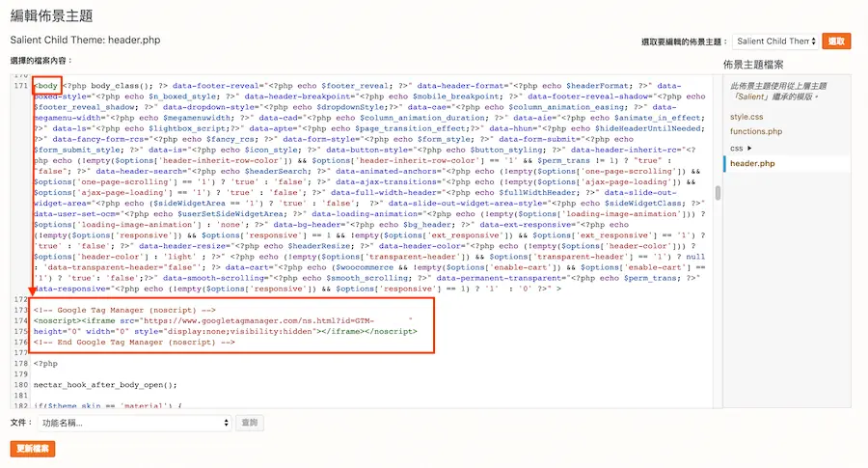The height and width of the screenshot is (468, 868).
Task: Click the height="0" width="0" code line
Action: coord(226,331)
